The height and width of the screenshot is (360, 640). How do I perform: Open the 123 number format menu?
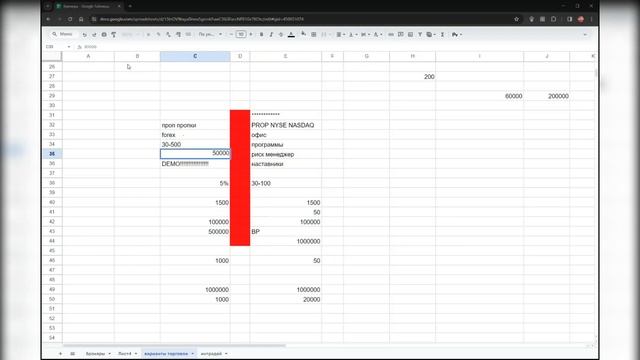point(188,35)
